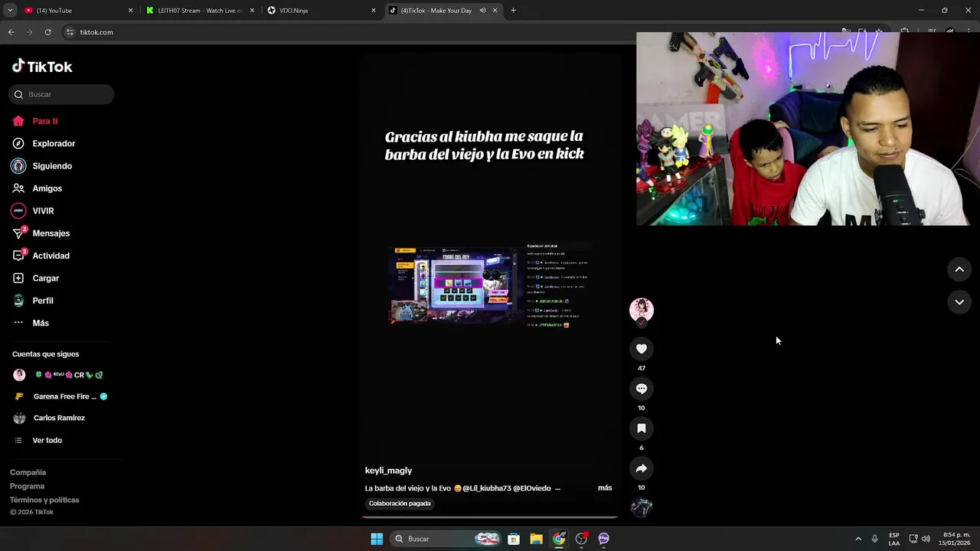Seek on the video progress bar
The width and height of the screenshot is (980, 551).
pyautogui.click(x=490, y=517)
